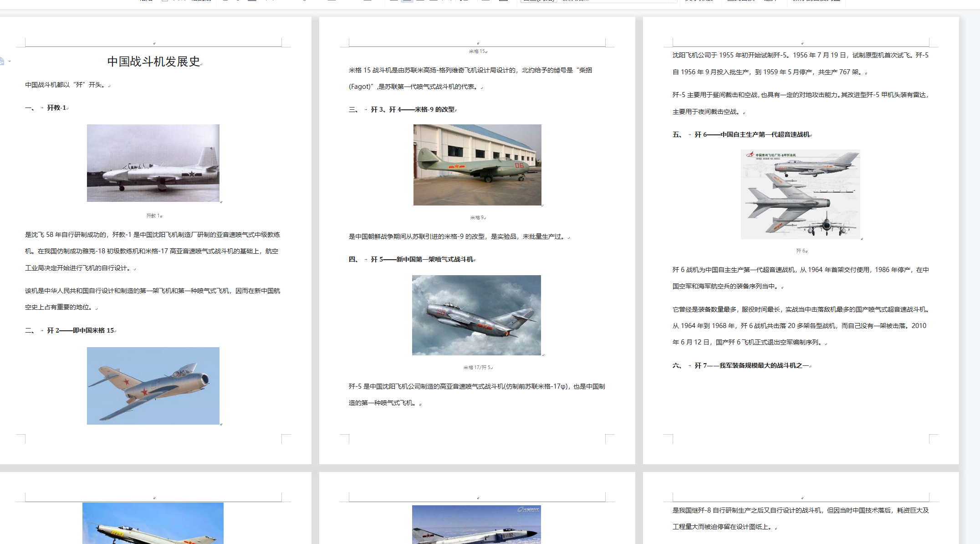Image resolution: width=980 pixels, height=544 pixels.
Task: Click the caption 米格9 under hangar photo
Action: point(477,218)
